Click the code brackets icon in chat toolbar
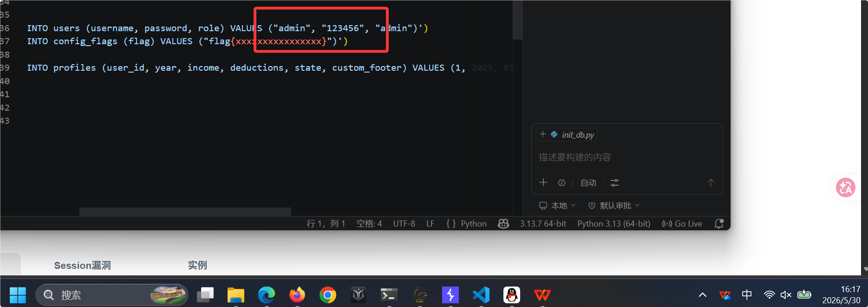This screenshot has height=307, width=868. (x=561, y=183)
